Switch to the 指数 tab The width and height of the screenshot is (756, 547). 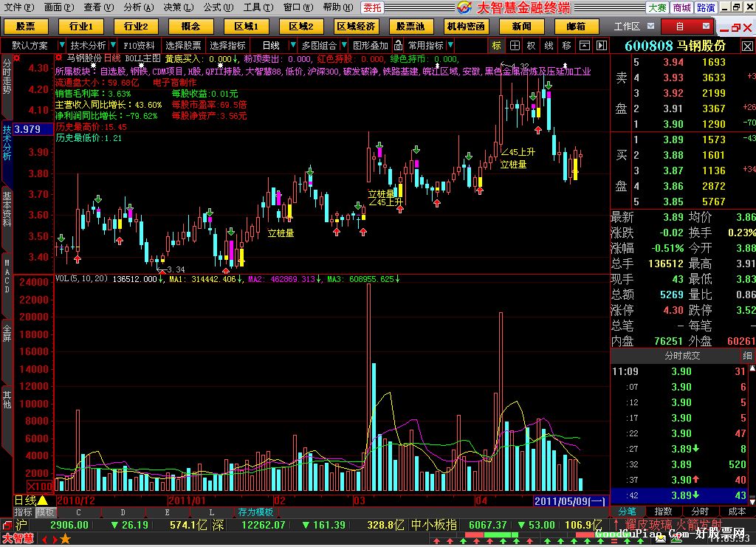tap(663, 511)
